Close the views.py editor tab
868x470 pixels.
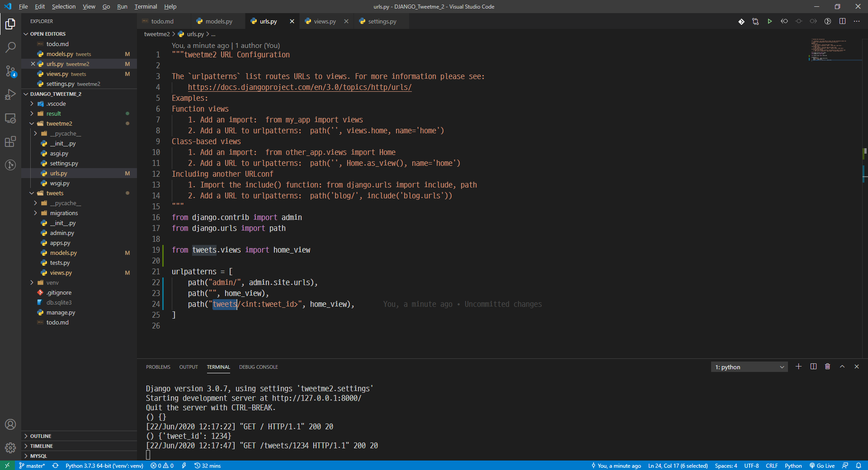[x=346, y=21]
